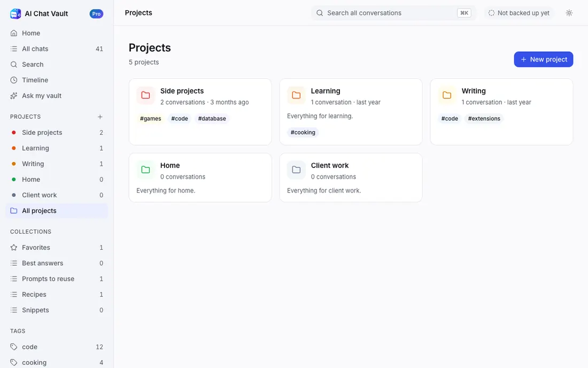Open the Side projects card

[200, 112]
